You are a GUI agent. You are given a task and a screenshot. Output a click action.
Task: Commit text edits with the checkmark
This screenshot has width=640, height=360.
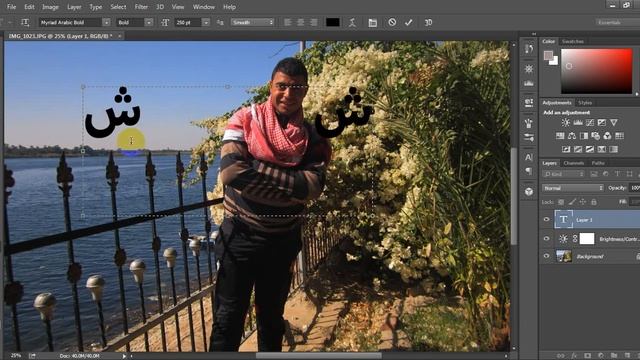click(409, 22)
